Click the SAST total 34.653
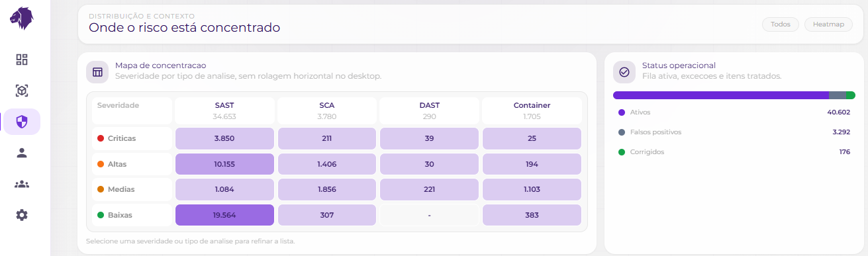Screen dimensions: 868x256 pos(224,116)
